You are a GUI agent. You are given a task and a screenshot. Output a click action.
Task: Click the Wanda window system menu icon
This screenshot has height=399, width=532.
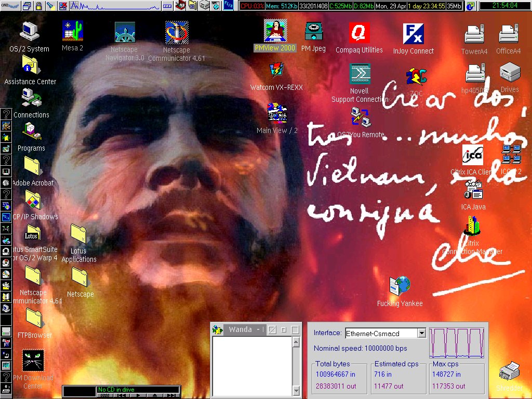(x=218, y=329)
